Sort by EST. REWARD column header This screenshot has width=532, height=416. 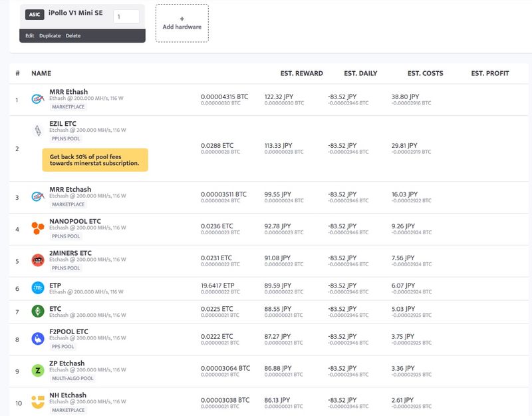[301, 73]
